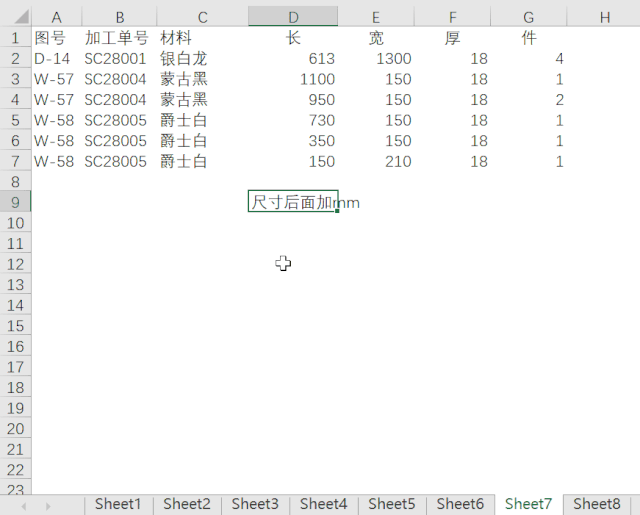Select row 16 header
The height and width of the screenshot is (515, 640).
click(x=16, y=346)
